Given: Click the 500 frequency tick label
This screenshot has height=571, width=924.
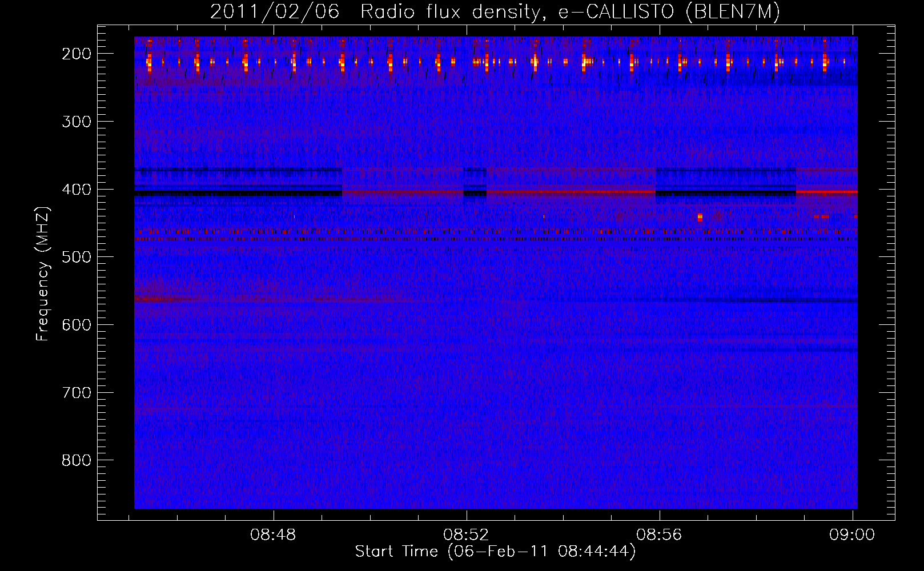Looking at the screenshot, I should [x=76, y=257].
